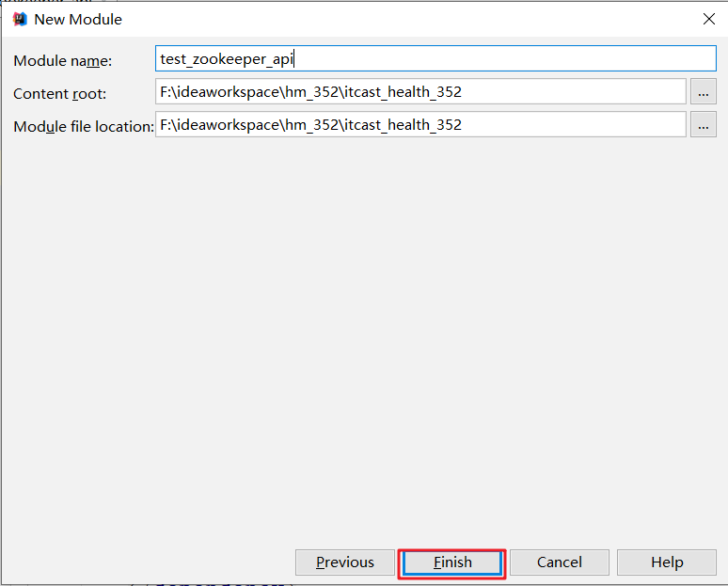Click inside the Module file location field
The image size is (728, 586).
564,124
